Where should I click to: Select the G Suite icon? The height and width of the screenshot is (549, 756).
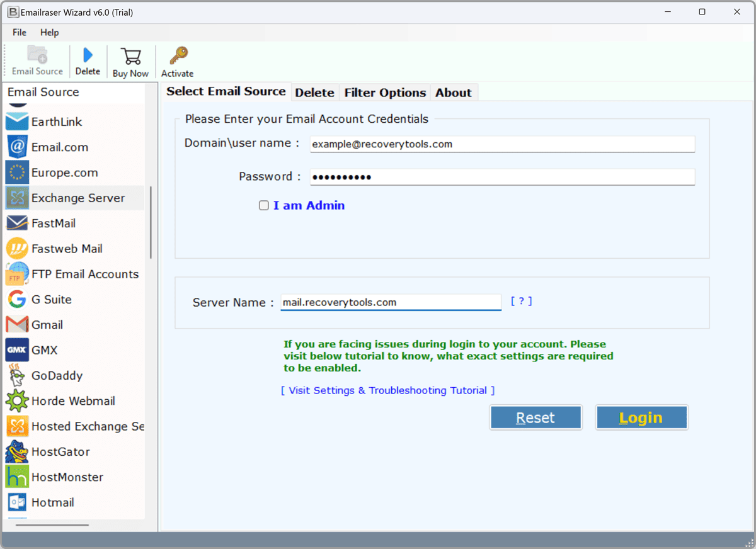(17, 299)
